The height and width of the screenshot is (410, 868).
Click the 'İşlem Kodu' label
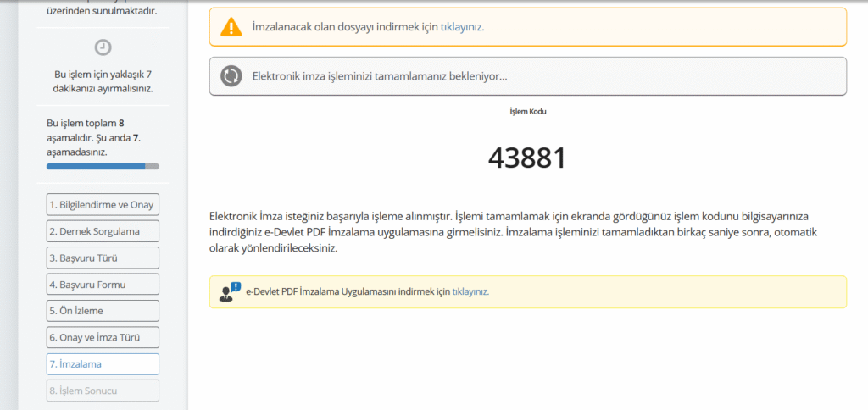[527, 111]
